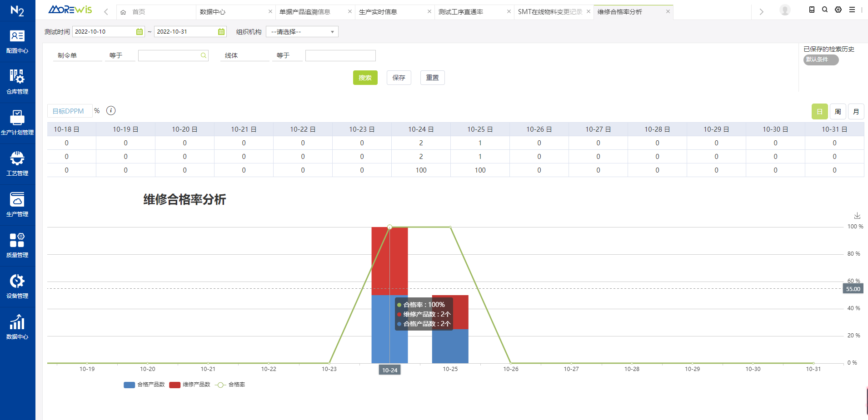The image size is (868, 420).
Task: Click the 重置 button
Action: tap(432, 78)
